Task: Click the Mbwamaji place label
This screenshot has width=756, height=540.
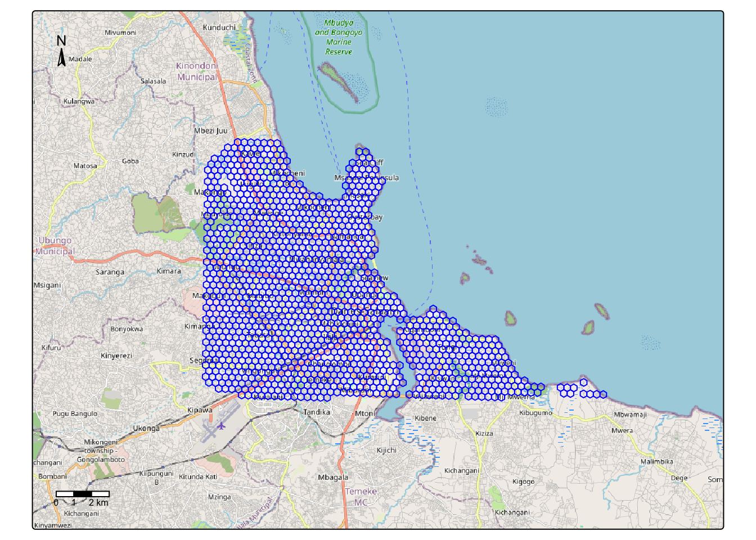Action: (x=630, y=415)
